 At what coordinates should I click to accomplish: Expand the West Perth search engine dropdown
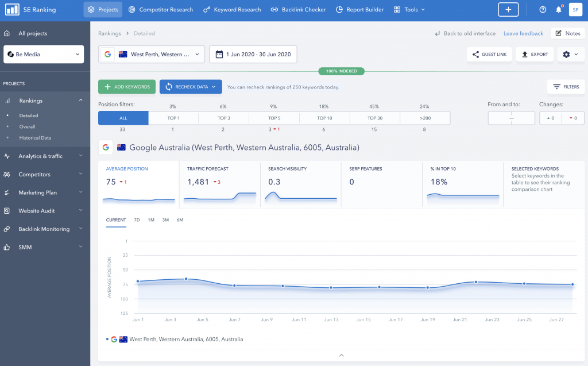coord(152,55)
